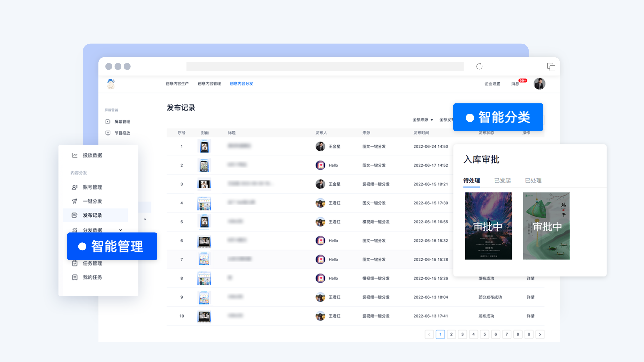
Task: Open 节目投放 from the sidebar
Action: pyautogui.click(x=122, y=133)
